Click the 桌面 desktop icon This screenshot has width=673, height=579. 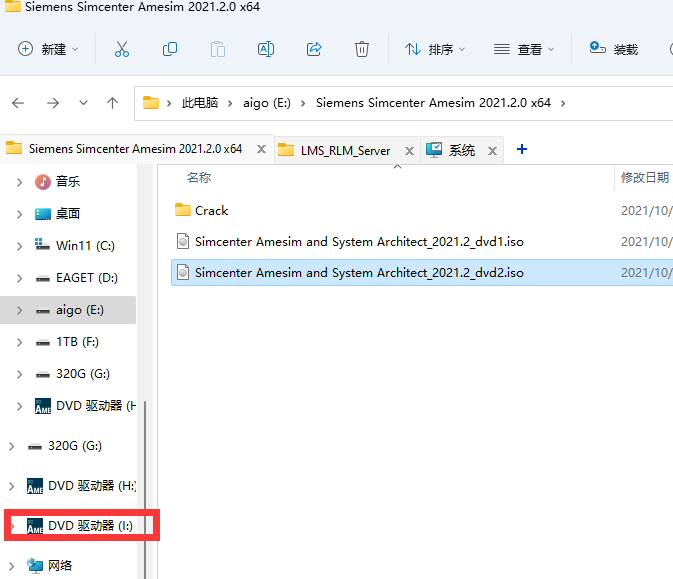click(42, 214)
